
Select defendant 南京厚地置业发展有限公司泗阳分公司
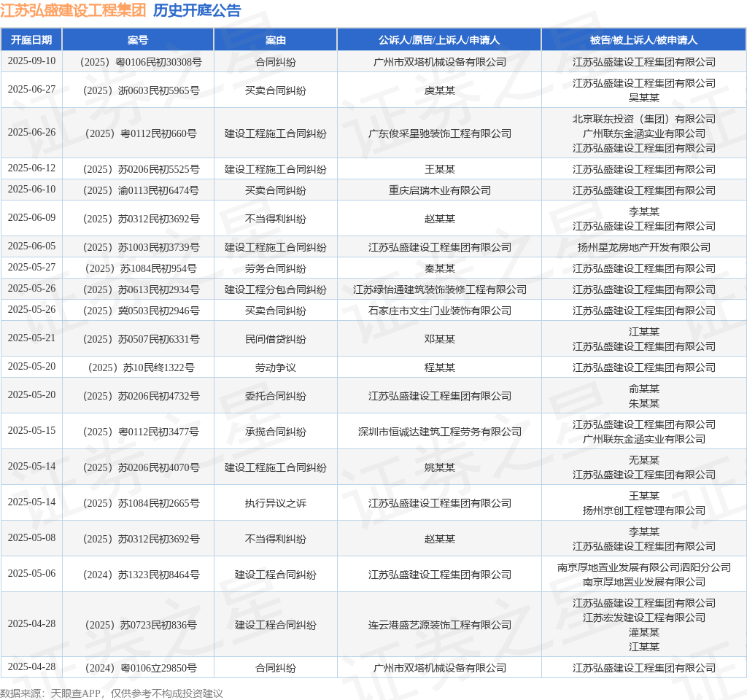click(643, 567)
